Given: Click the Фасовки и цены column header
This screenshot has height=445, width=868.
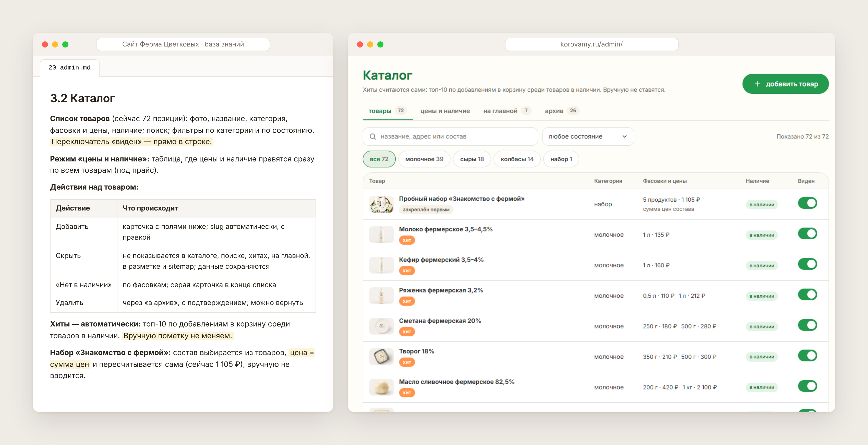Looking at the screenshot, I should coord(665,181).
